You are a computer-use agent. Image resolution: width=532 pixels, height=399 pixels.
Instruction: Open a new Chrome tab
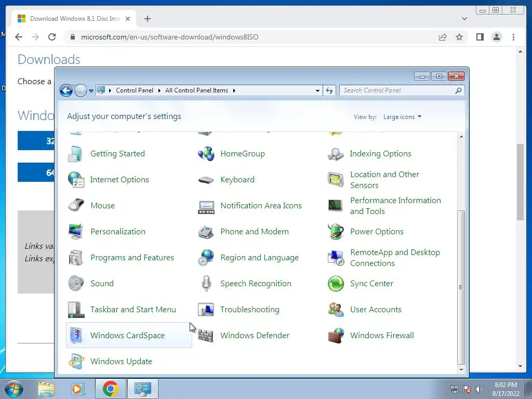coord(147,19)
